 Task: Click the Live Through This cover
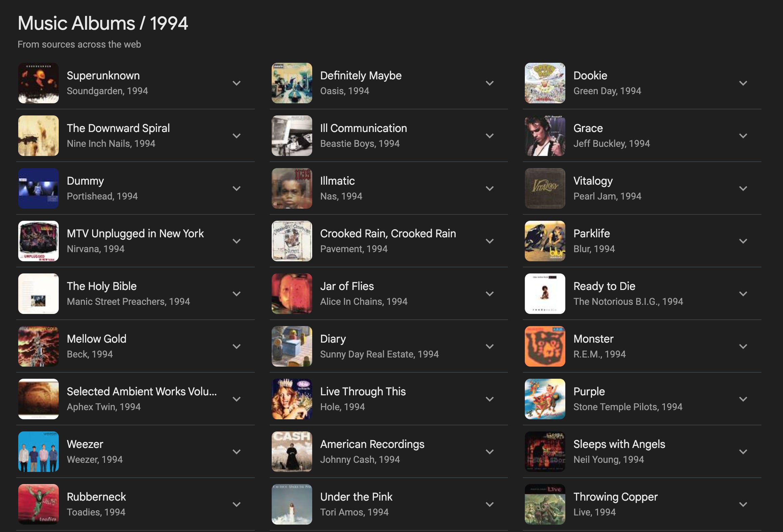click(x=292, y=399)
